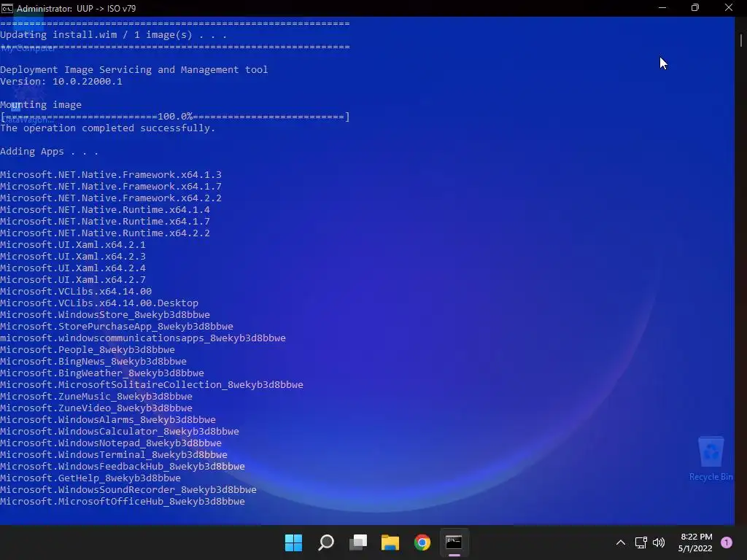The image size is (747, 560).
Task: Open Google Chrome from taskbar
Action: [422, 542]
